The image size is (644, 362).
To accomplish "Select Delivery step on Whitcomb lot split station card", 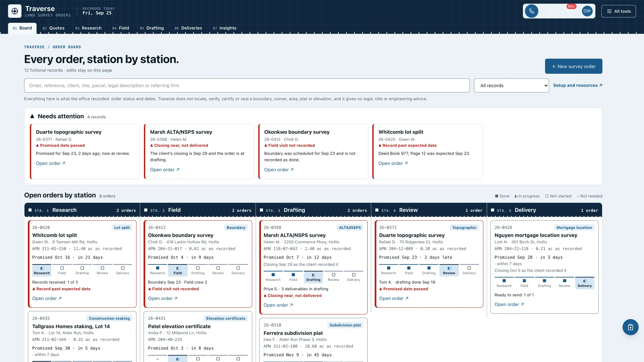I will click(122, 270).
